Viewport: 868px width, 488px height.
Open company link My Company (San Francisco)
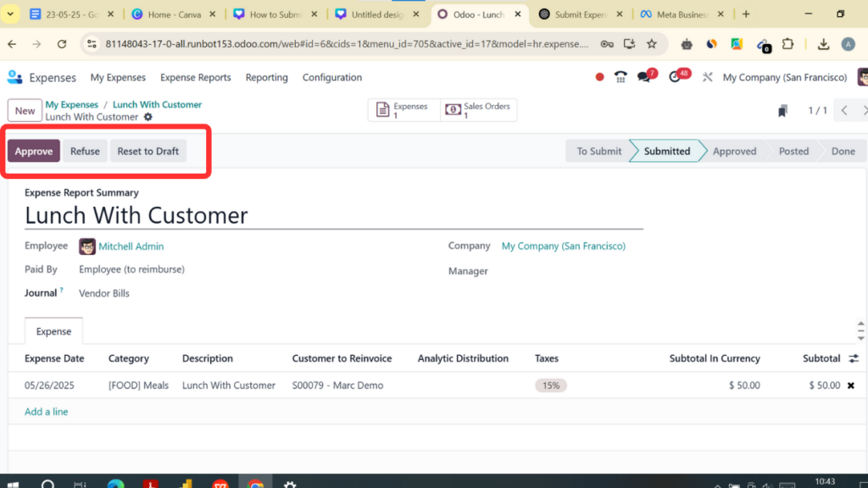click(564, 247)
